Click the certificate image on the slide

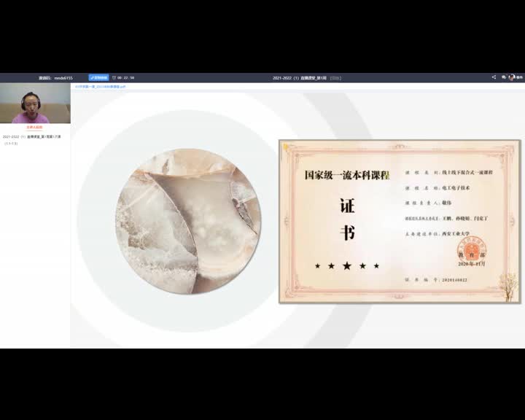400,222
